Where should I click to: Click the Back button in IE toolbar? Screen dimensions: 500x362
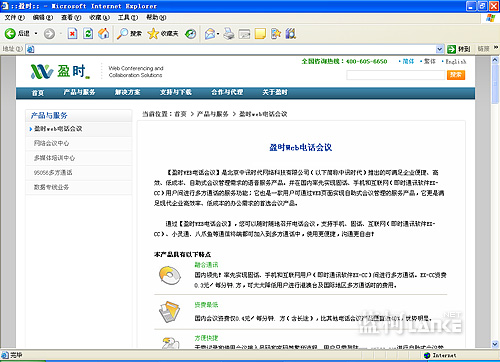17,33
